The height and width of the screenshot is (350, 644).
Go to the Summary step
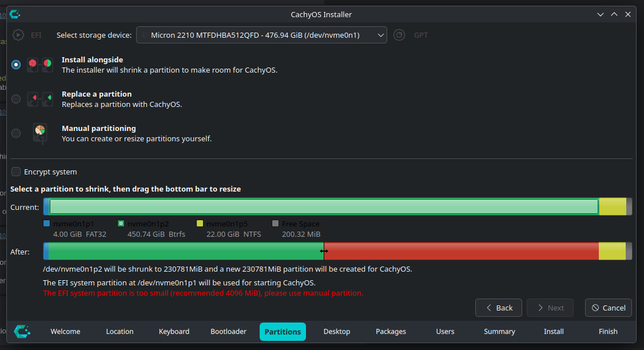(x=499, y=332)
